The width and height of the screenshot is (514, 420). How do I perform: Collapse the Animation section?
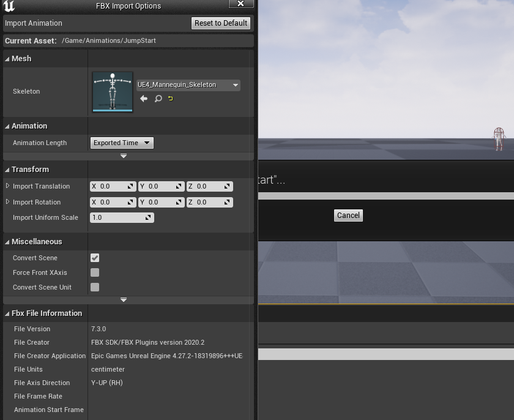[x=7, y=126]
